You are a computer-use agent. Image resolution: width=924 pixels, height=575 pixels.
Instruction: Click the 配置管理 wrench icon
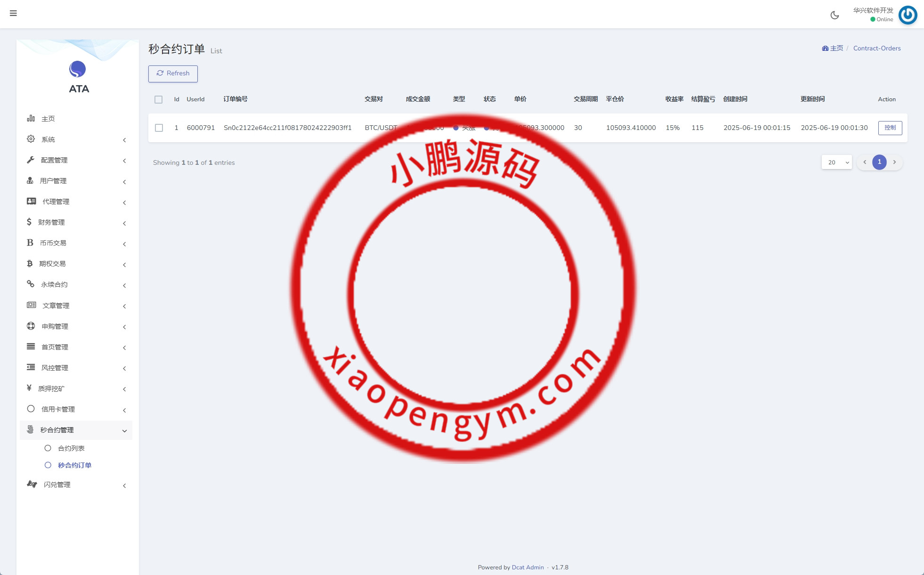30,160
